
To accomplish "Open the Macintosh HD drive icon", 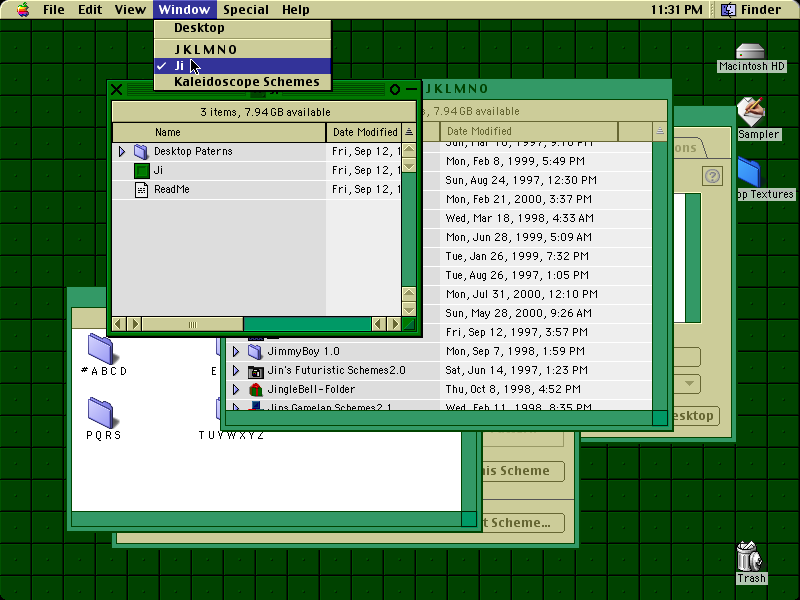I will click(750, 51).
